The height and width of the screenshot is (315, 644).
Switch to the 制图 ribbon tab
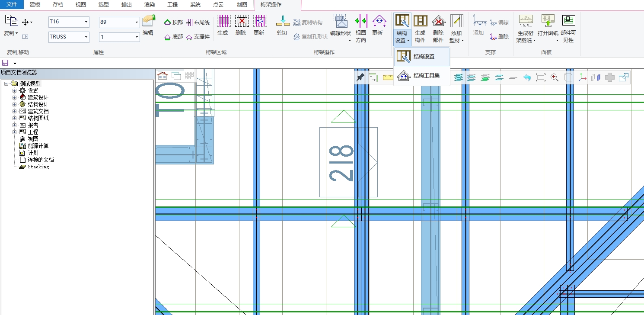tap(242, 5)
